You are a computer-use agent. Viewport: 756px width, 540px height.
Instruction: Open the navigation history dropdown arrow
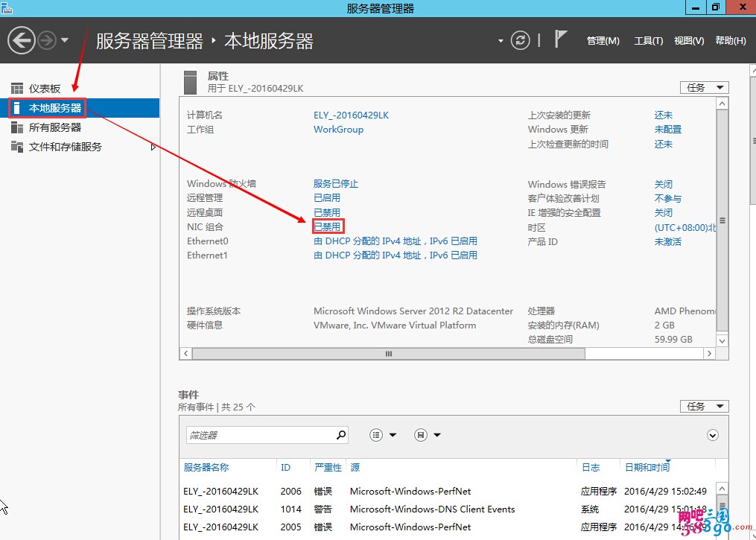(65, 40)
